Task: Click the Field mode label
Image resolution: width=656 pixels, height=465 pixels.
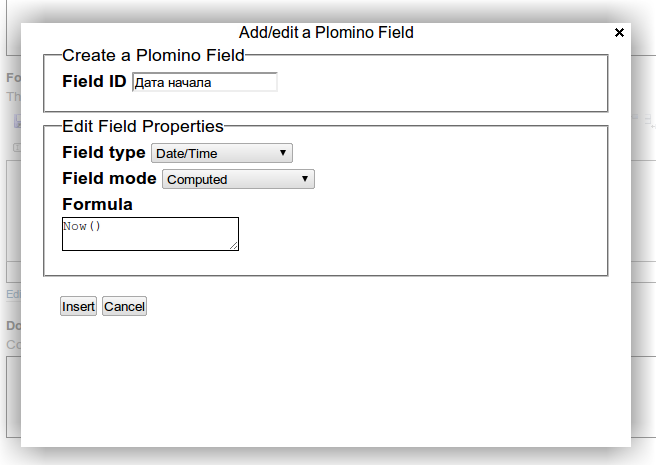Action: (109, 178)
